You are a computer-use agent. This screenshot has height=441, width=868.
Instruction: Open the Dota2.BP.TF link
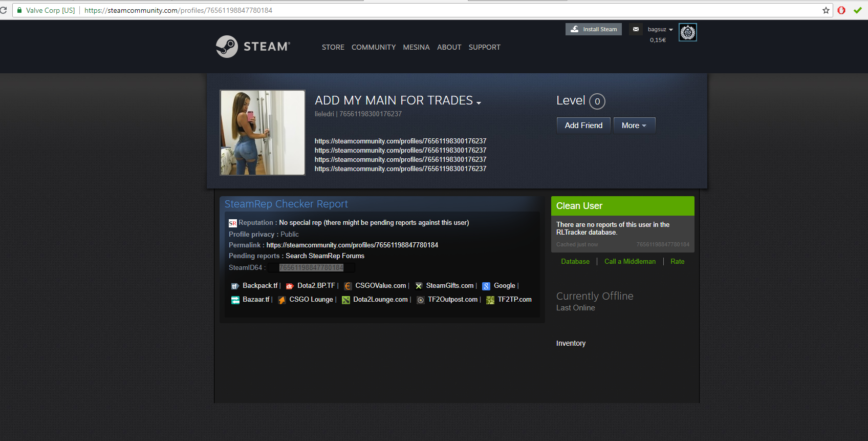click(316, 286)
